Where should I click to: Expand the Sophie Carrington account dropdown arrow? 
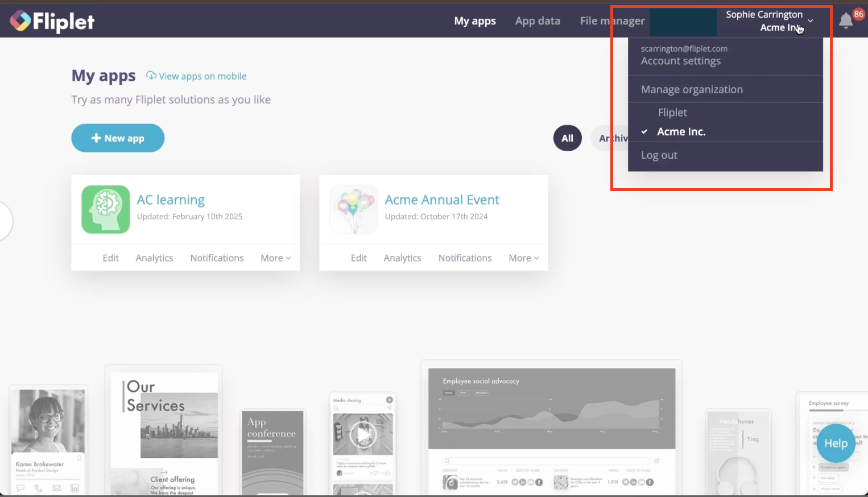(811, 21)
